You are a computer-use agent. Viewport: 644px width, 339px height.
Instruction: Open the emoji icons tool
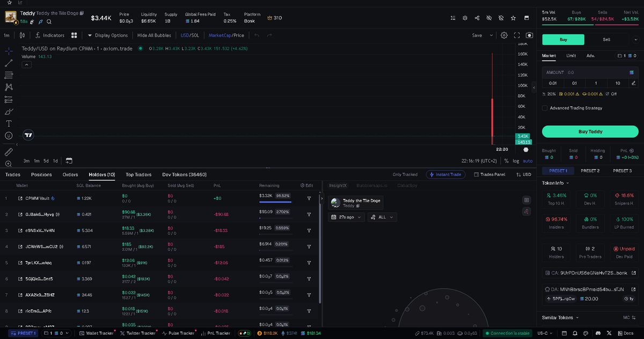[9, 136]
